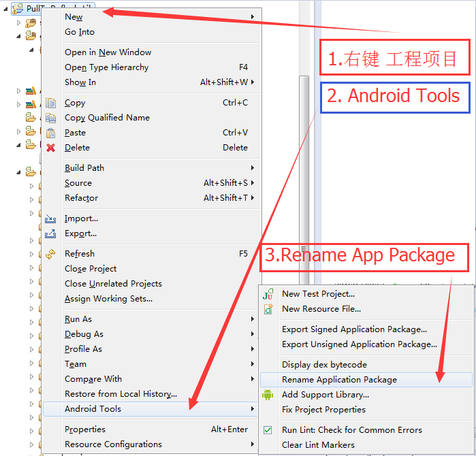
Task: Choose Go Into
Action: (152, 32)
